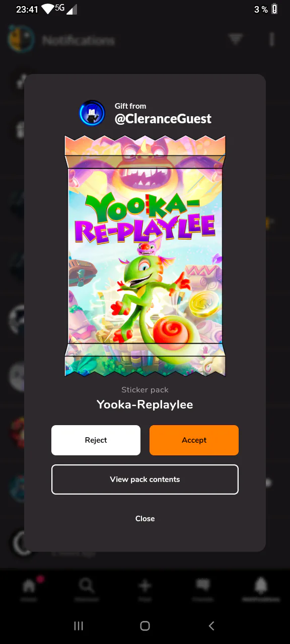View pack contents
The height and width of the screenshot is (644, 290).
tap(145, 479)
